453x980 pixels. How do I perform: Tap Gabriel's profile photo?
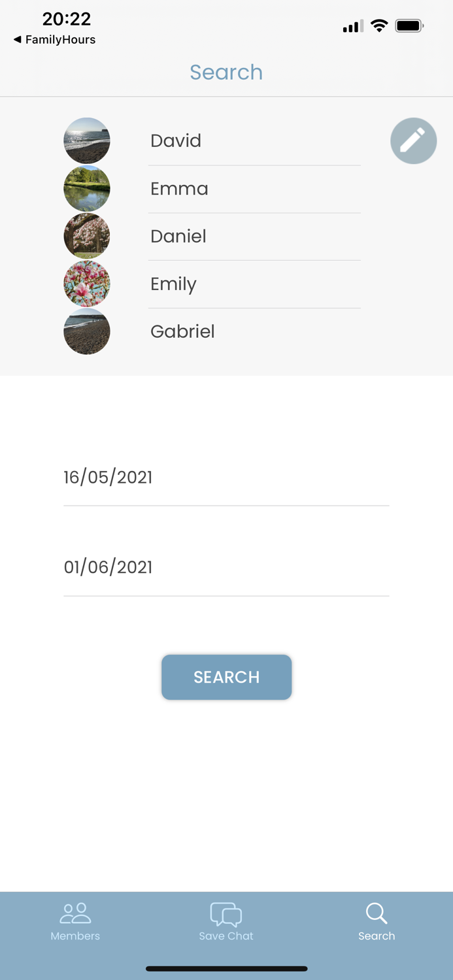87,331
